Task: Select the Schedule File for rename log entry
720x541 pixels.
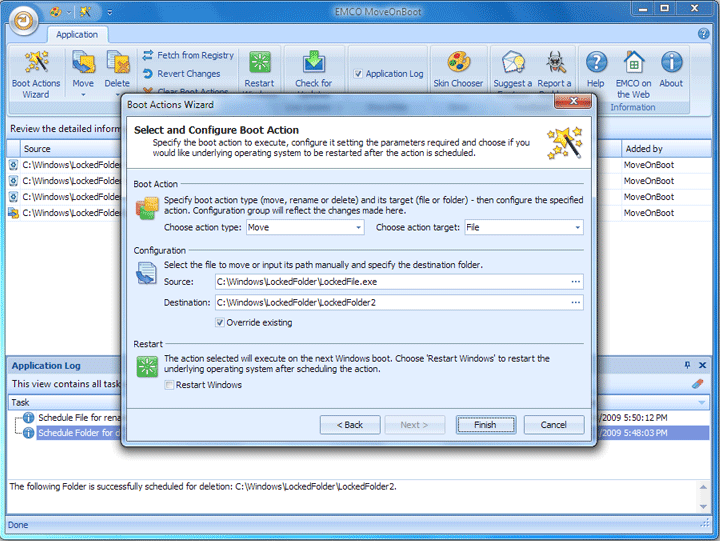Action: (x=79, y=417)
